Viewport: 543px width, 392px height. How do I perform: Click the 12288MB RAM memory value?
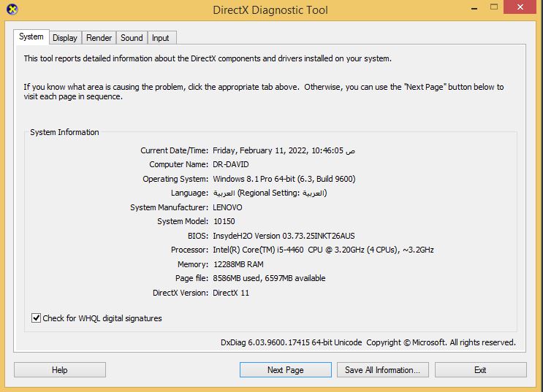238,264
